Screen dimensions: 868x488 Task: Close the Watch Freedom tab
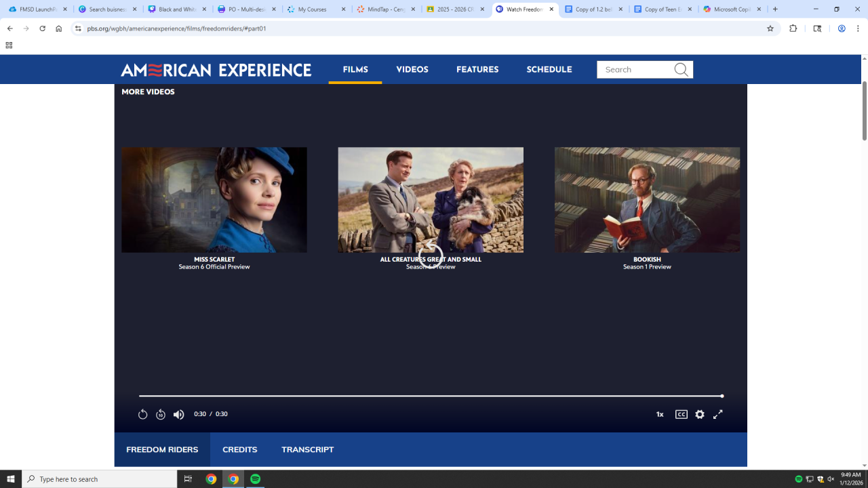tap(551, 9)
